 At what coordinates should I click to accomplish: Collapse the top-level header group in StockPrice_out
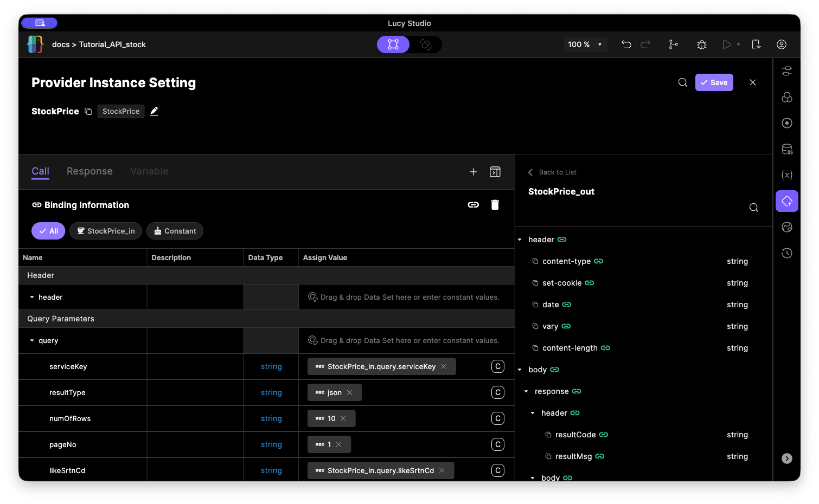[x=520, y=240]
